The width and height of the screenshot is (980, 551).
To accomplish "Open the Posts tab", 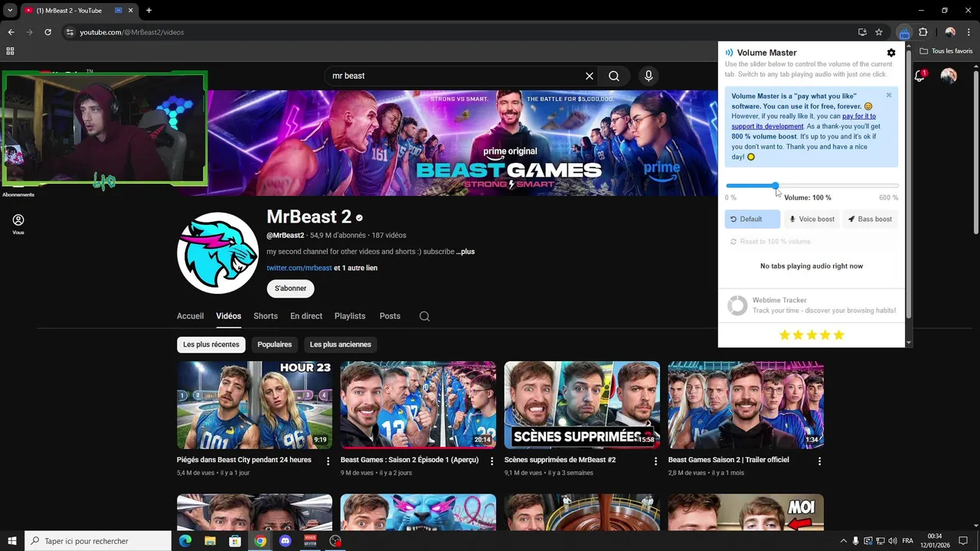I will tap(390, 316).
